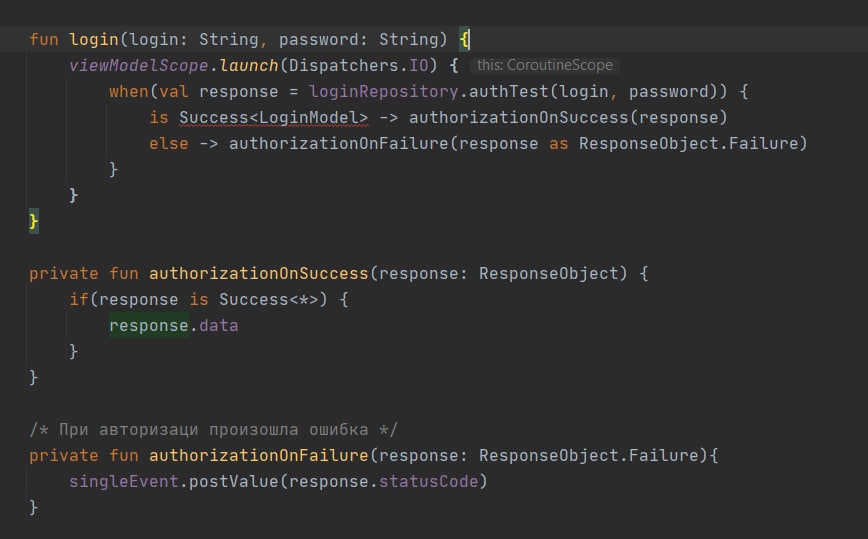Click 'Success<*>' in the if condition
Image resolution: width=868 pixels, height=539 pixels.
click(268, 299)
